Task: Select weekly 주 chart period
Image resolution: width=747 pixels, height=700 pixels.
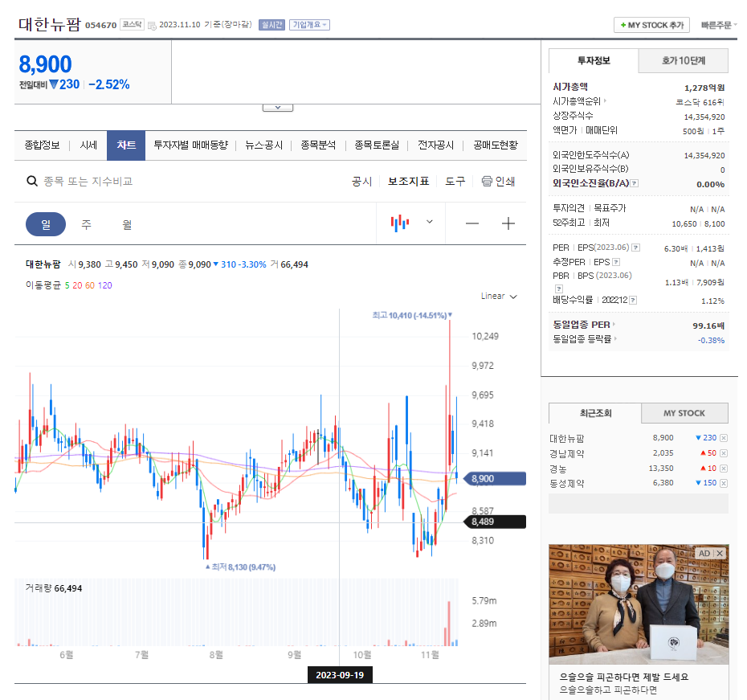Action: tap(86, 224)
